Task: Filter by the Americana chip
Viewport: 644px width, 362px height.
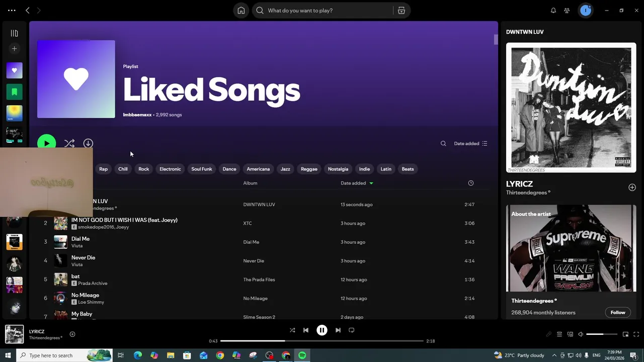Action: [258, 169]
